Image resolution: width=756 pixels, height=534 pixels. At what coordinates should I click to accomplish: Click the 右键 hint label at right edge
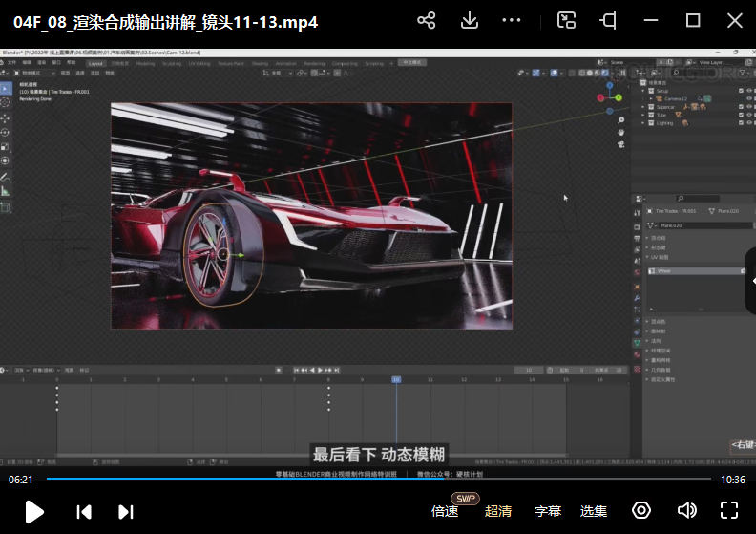point(742,444)
